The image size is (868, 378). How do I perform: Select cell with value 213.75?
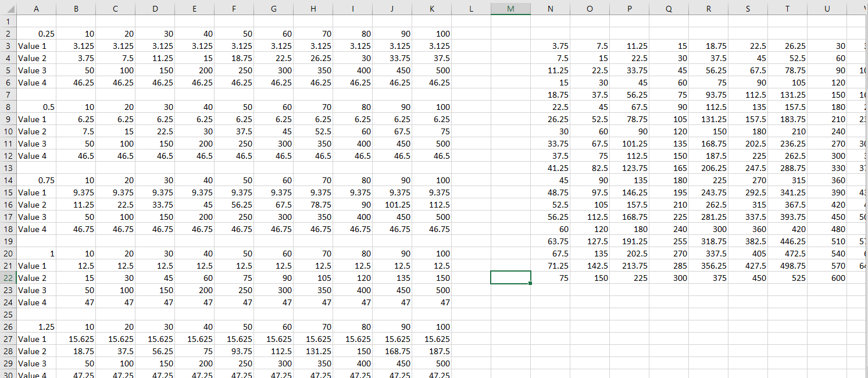pyautogui.click(x=629, y=266)
